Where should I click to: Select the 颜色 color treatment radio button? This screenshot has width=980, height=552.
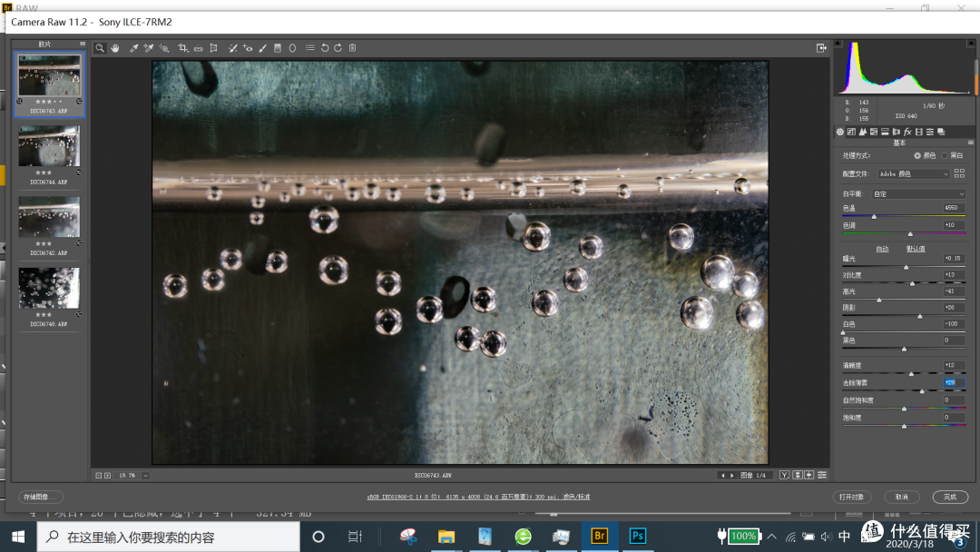point(916,155)
